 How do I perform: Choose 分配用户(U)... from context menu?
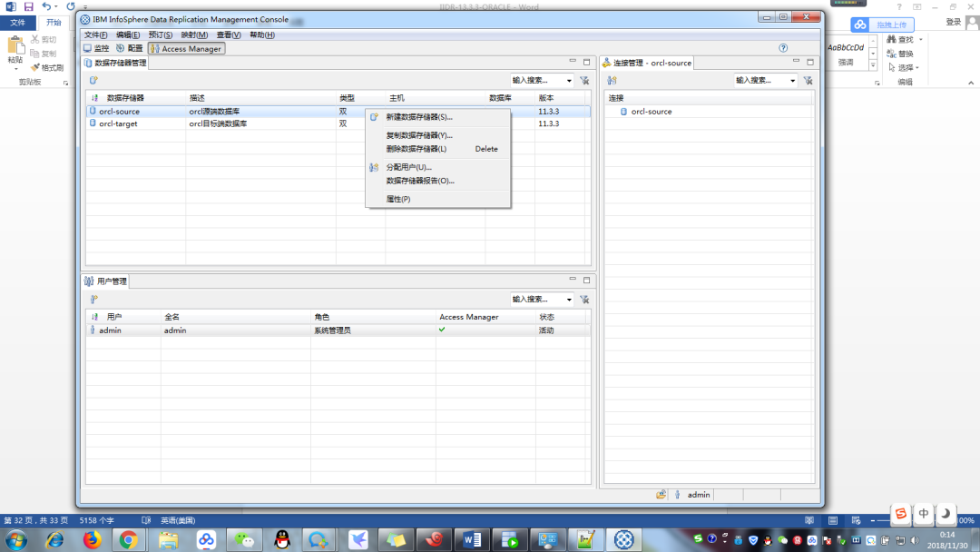(438, 167)
